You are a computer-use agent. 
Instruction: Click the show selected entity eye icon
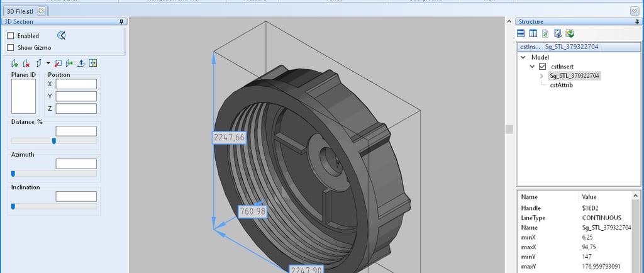[558, 34]
